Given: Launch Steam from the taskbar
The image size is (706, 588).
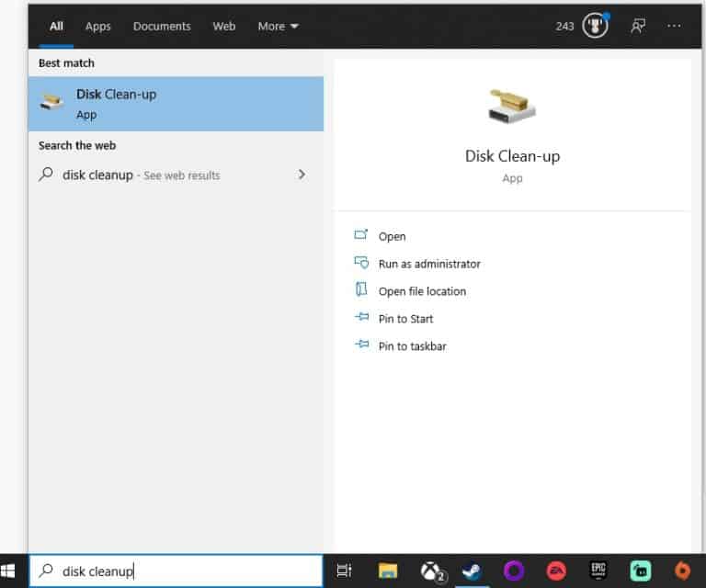Looking at the screenshot, I should coord(472,571).
